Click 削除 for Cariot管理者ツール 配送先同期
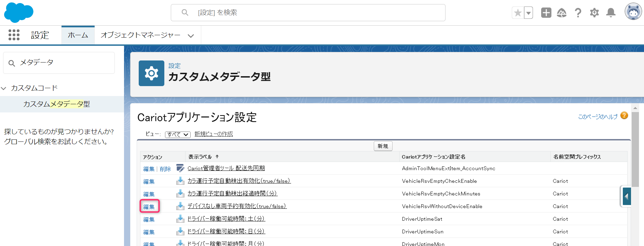 click(165, 169)
